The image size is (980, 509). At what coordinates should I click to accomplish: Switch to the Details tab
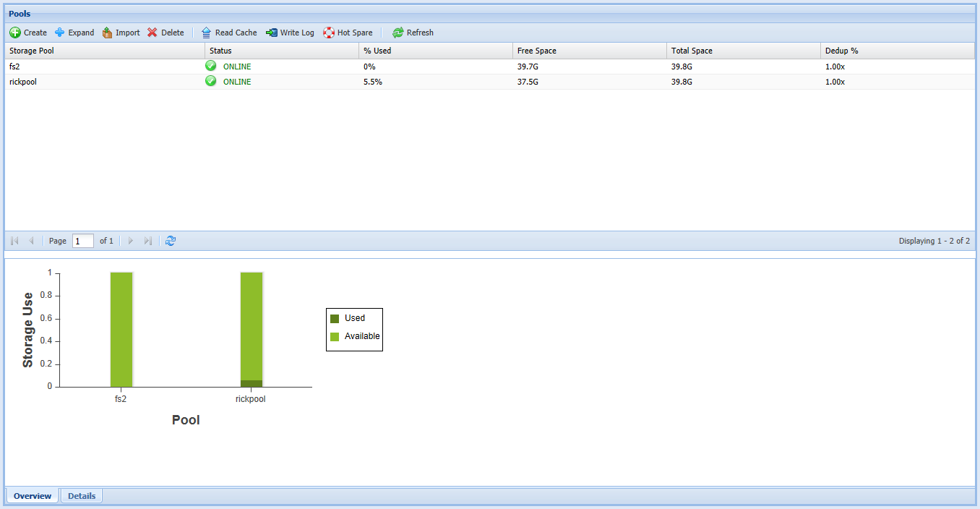(x=82, y=496)
